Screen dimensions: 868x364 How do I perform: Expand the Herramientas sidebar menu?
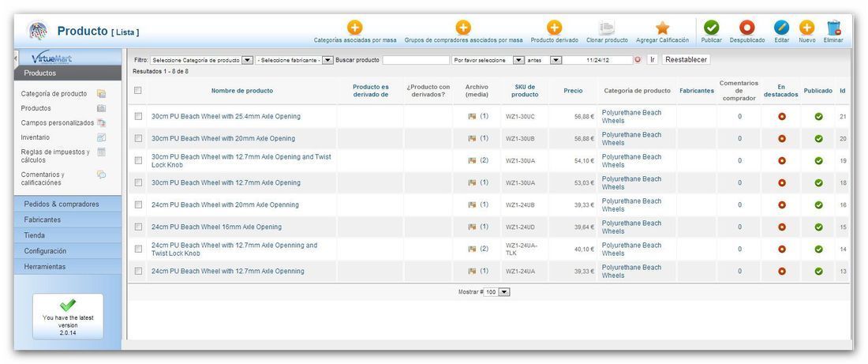(x=68, y=267)
